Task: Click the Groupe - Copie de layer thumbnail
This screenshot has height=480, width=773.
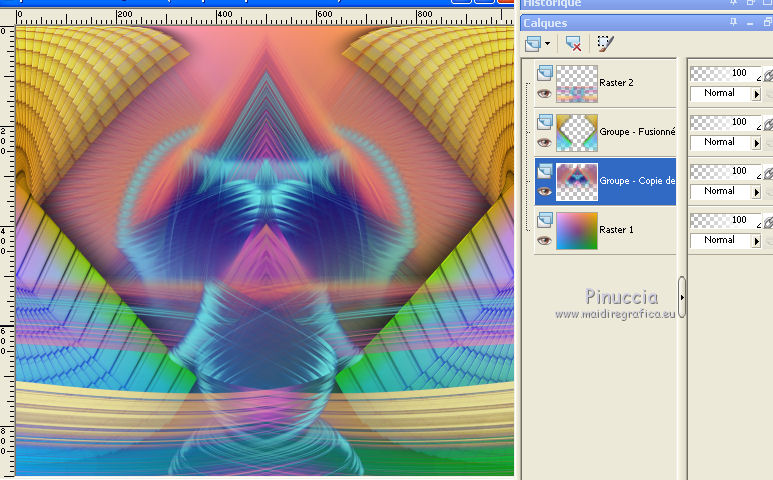Action: 577,182
